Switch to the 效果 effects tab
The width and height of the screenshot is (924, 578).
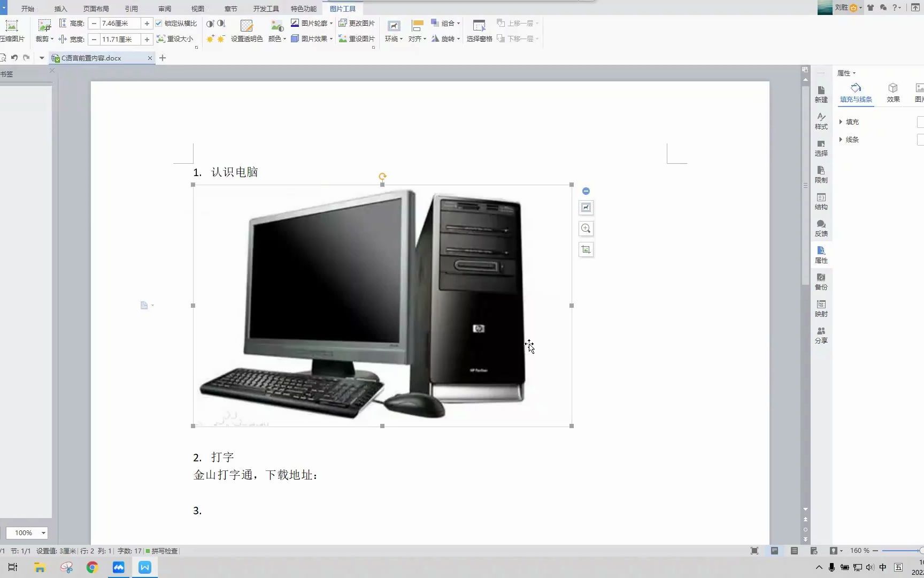pyautogui.click(x=893, y=93)
